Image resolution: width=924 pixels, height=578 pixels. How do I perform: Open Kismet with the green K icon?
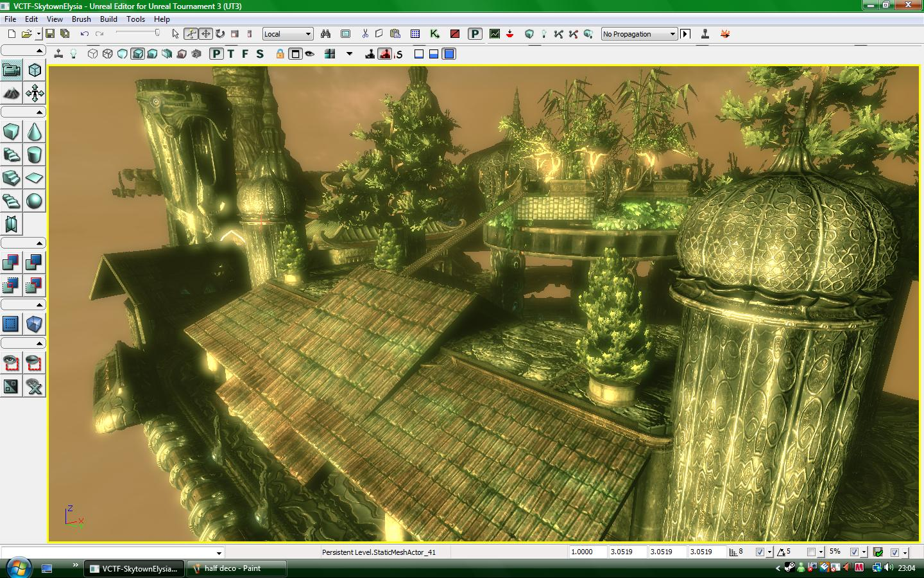pos(435,33)
